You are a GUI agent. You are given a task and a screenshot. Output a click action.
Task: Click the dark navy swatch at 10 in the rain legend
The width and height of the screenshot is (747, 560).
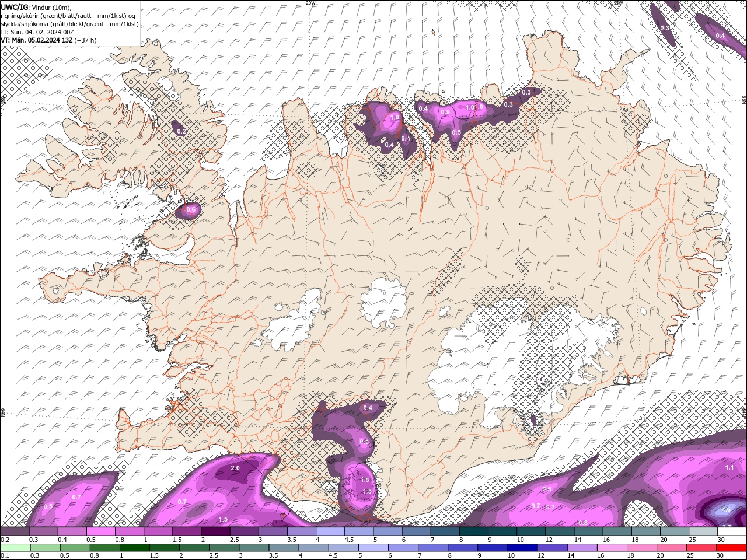522,548
